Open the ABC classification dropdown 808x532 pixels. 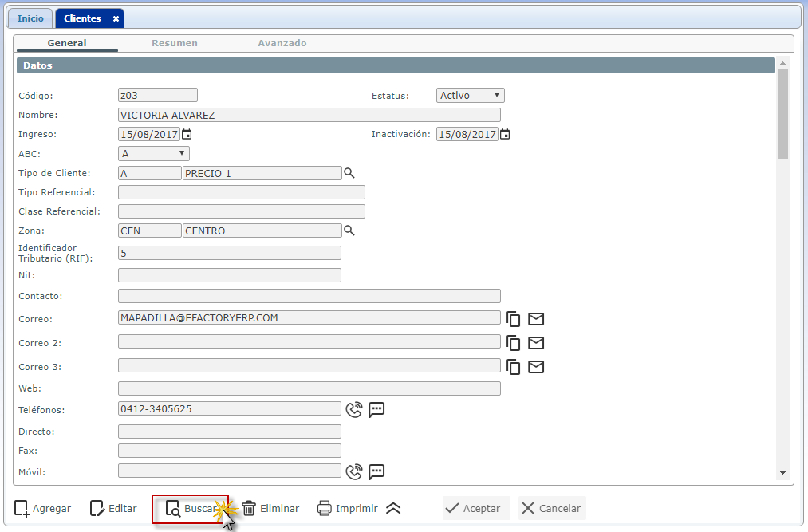[x=153, y=153]
